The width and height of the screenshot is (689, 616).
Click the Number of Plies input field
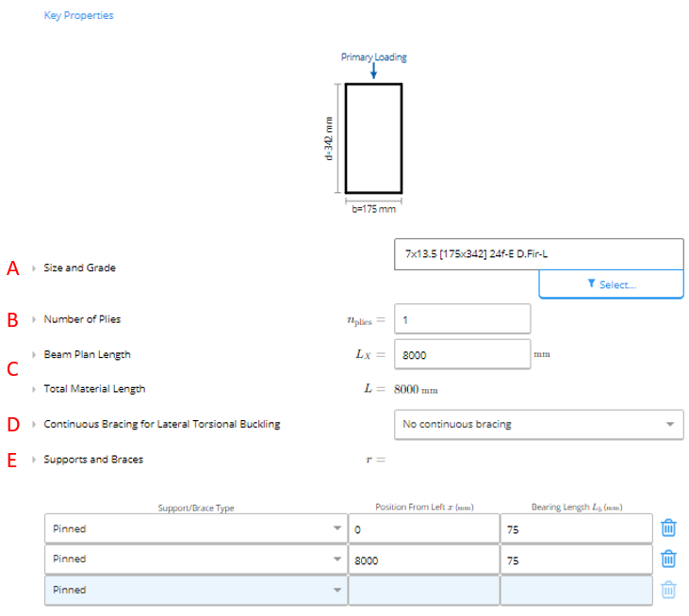[x=462, y=319]
